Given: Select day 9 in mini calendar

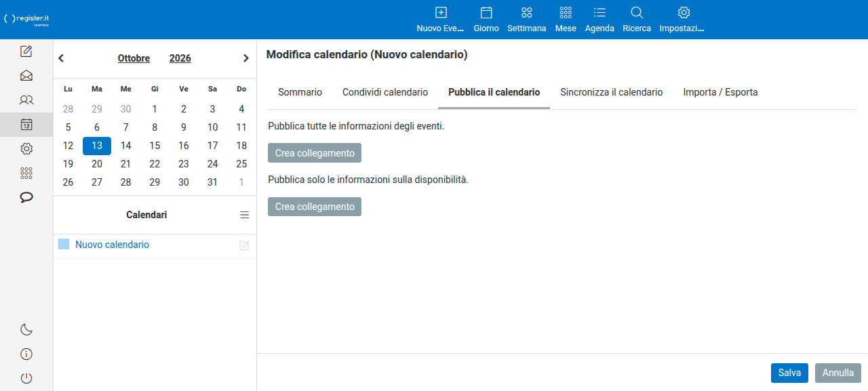Looking at the screenshot, I should pyautogui.click(x=184, y=127).
